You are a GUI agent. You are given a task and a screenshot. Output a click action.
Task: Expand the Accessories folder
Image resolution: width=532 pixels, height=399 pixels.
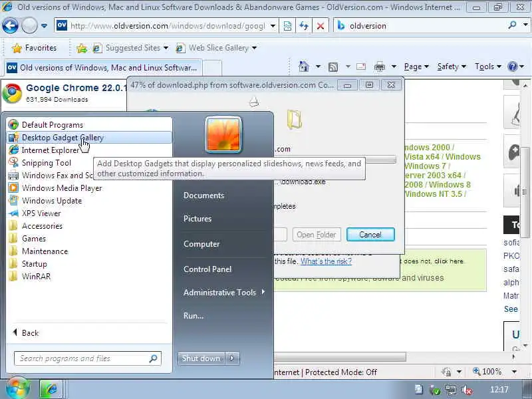(89, 226)
